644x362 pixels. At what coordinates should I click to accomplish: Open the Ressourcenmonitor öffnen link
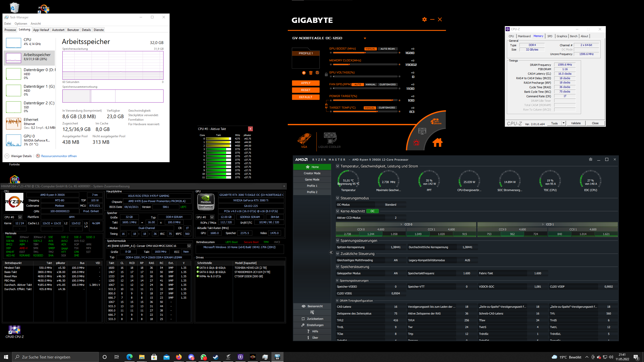59,156
